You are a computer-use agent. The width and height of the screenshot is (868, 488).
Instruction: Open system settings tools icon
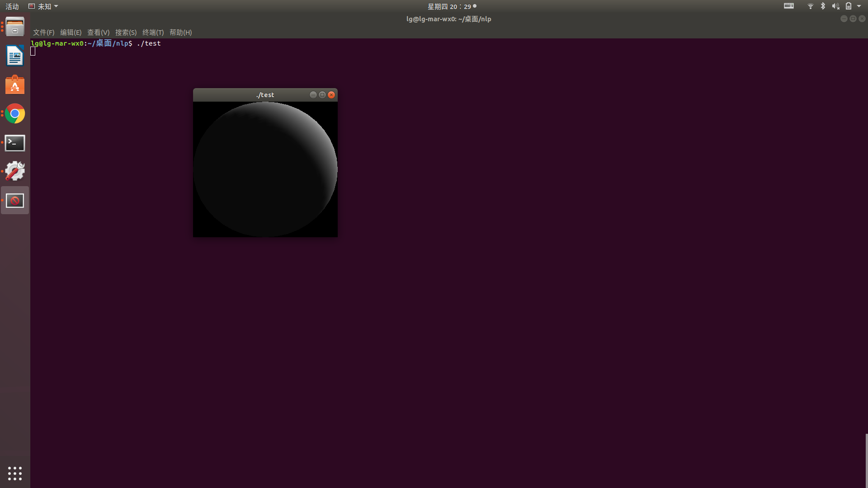(x=15, y=172)
